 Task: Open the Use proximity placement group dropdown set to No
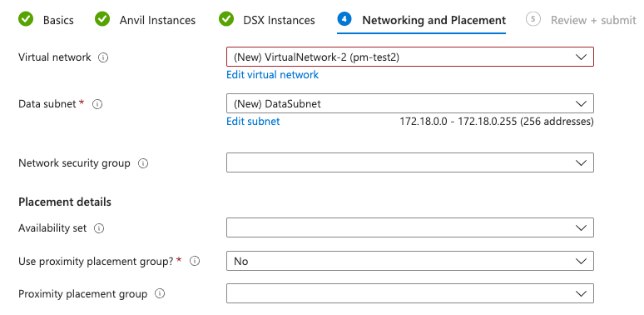tap(410, 261)
